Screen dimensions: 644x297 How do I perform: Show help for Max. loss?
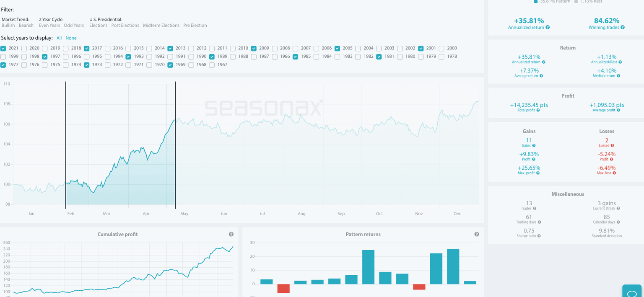click(614, 173)
